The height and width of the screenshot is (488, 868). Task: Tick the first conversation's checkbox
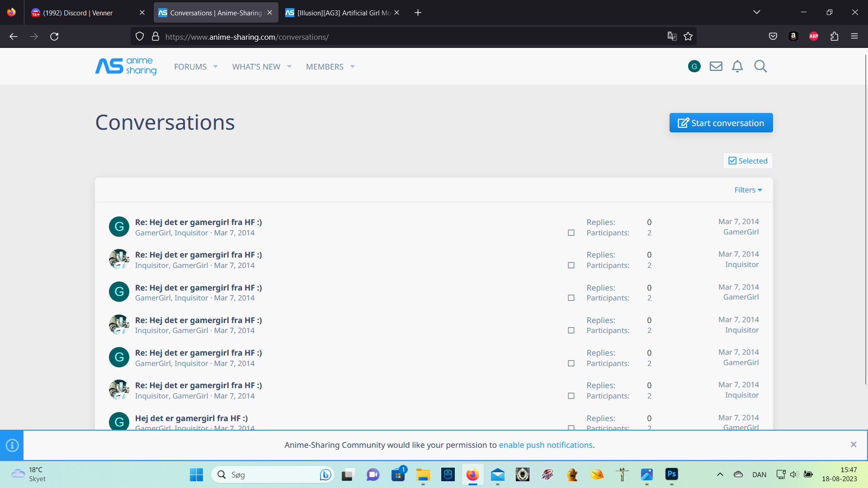click(x=571, y=233)
